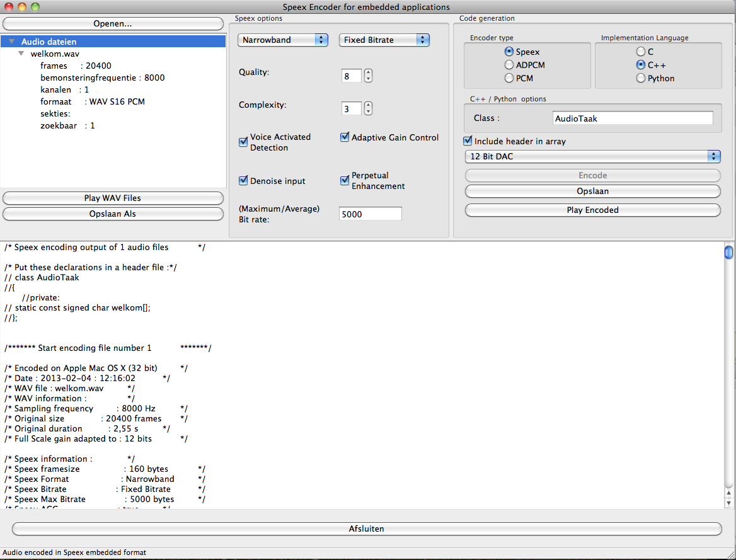736x560 pixels.
Task: Toggle the Adaptive Gain Control checkbox
Action: 345,137
